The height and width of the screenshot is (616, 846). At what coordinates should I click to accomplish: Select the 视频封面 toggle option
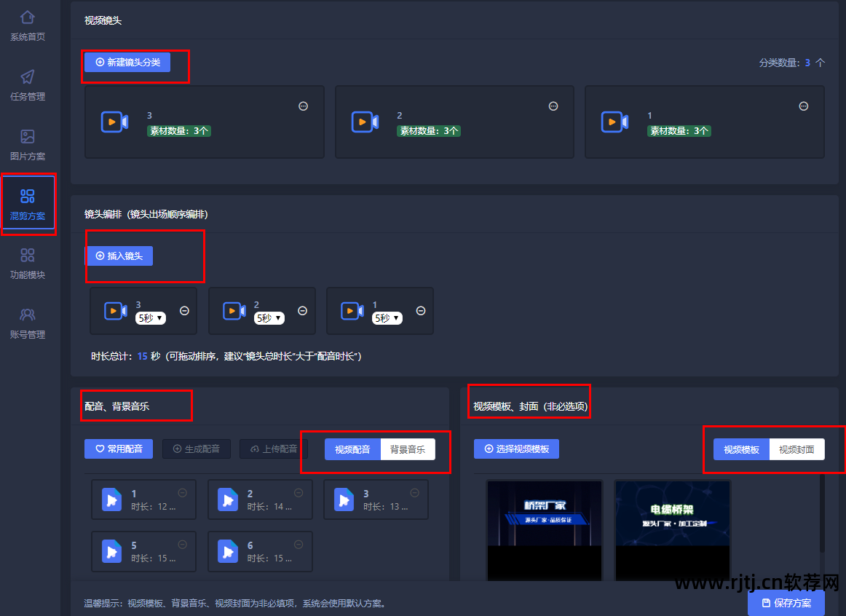[x=796, y=449]
